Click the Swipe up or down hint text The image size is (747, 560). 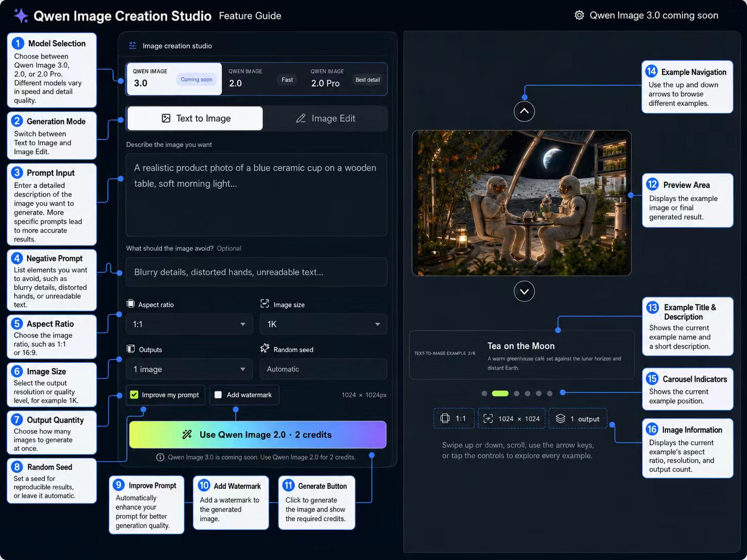coord(517,450)
